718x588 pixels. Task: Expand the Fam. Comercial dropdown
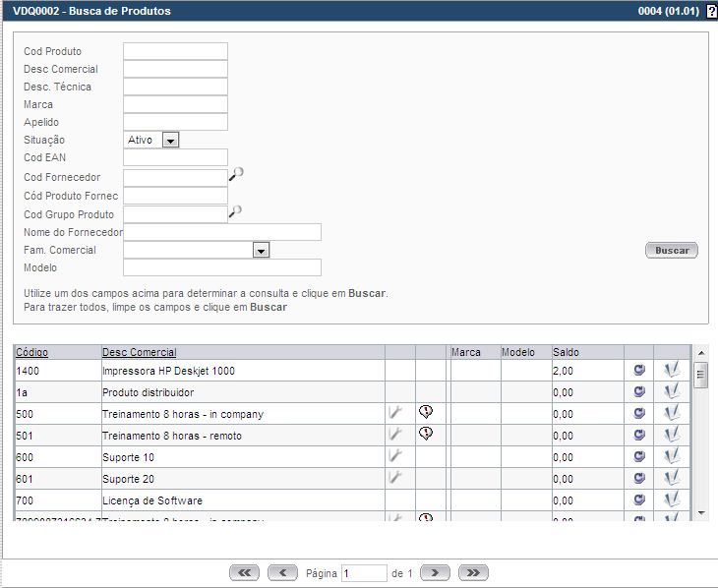click(261, 251)
